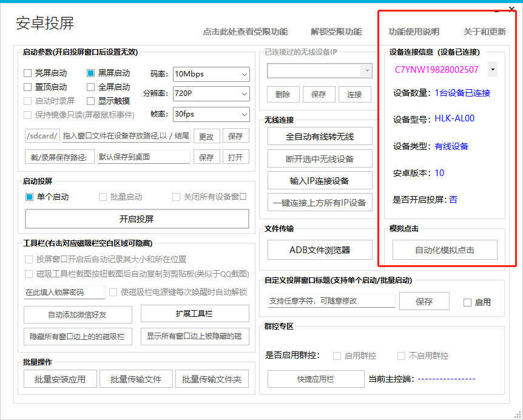Click 开启投屏 button
Image resolution: width=523 pixels, height=420 pixels.
point(137,219)
